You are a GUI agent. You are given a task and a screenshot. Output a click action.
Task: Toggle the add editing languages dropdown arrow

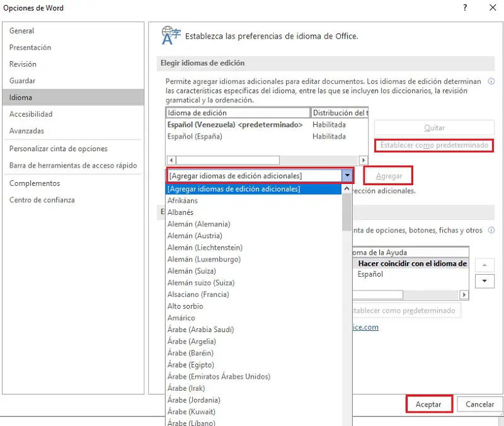(347, 176)
